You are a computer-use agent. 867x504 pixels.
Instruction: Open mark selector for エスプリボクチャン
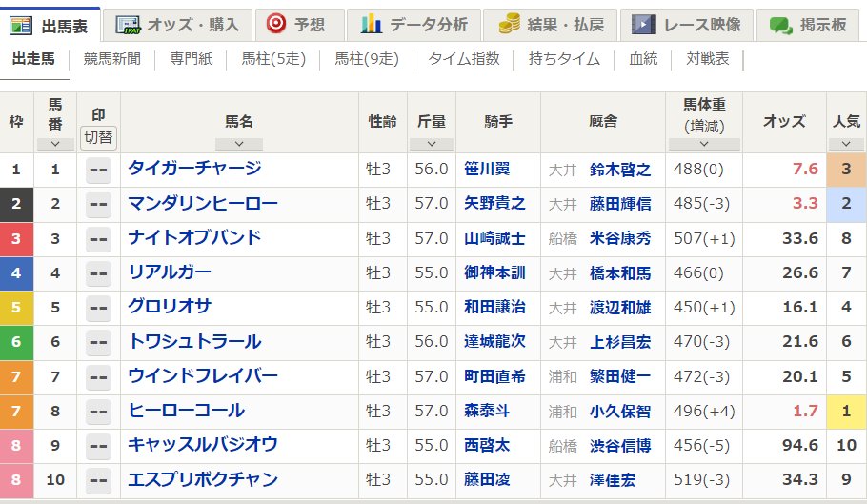coord(98,479)
